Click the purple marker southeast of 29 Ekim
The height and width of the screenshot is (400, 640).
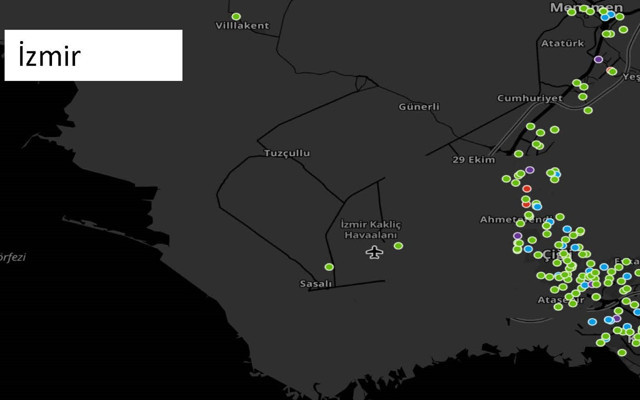529,170
